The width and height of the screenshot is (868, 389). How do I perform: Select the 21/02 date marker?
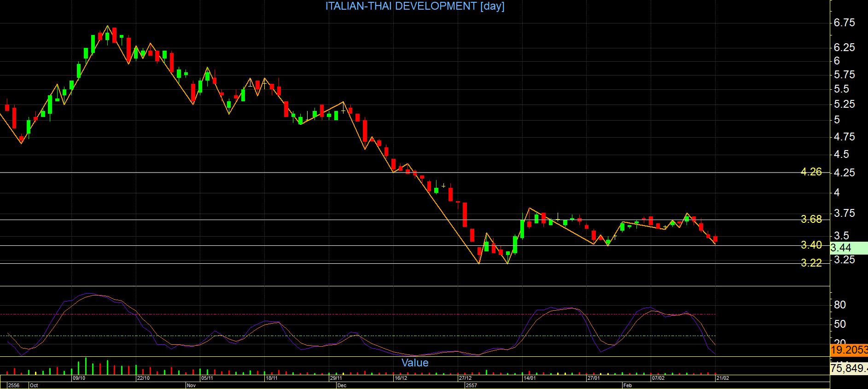coord(722,378)
